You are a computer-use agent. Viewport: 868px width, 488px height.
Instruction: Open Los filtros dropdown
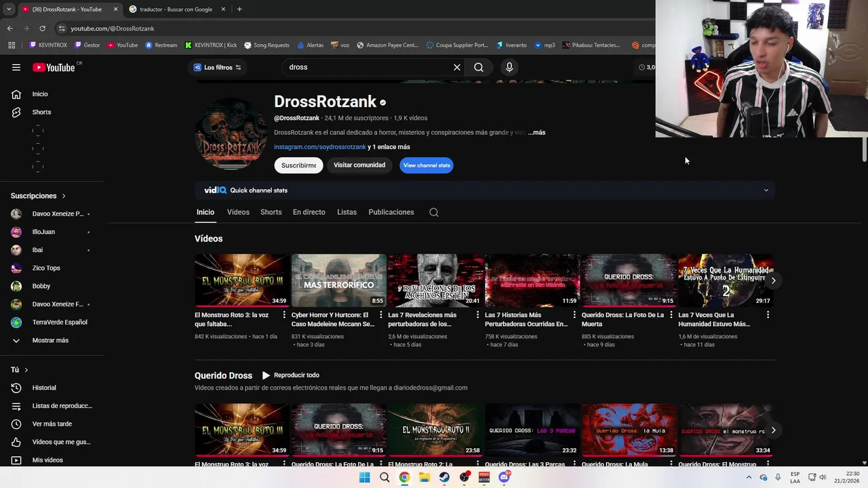[x=217, y=67]
